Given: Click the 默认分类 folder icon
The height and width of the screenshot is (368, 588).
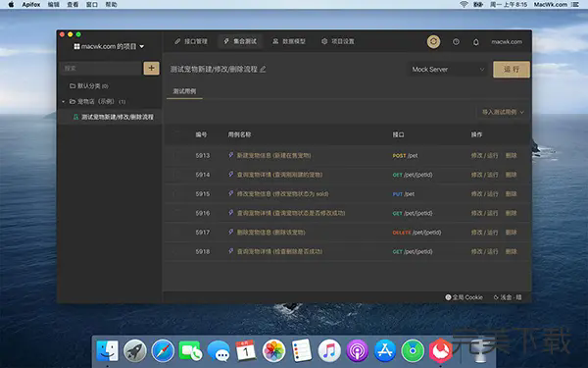Looking at the screenshot, I should tap(73, 86).
